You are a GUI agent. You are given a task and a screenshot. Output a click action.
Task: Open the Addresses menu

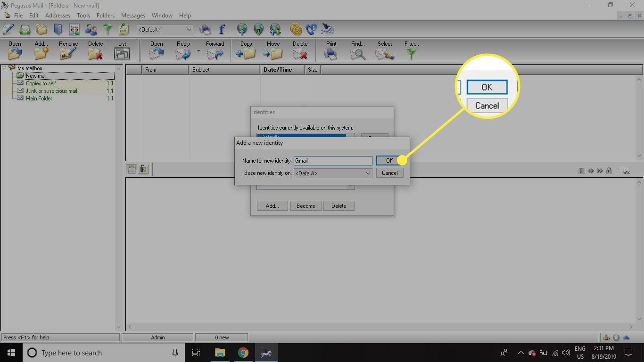click(58, 16)
